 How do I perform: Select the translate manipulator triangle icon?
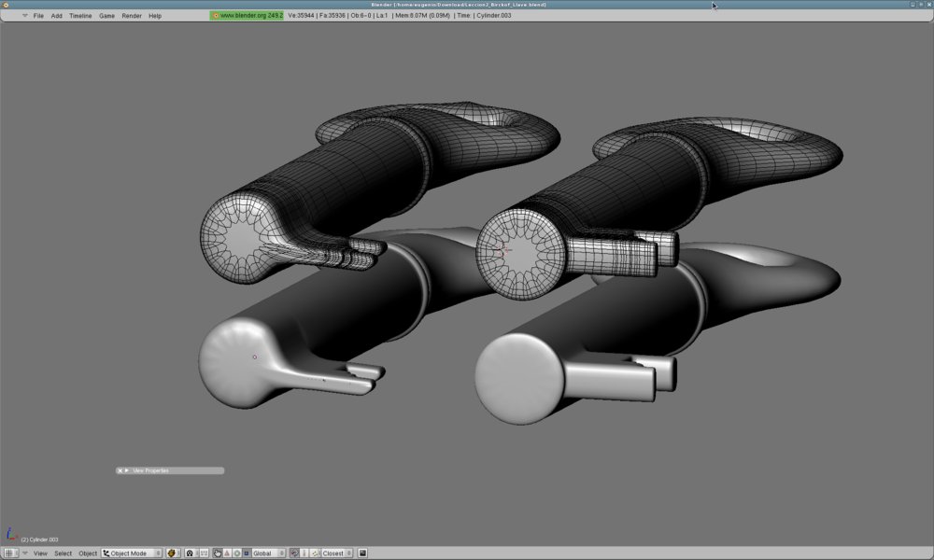(x=227, y=553)
